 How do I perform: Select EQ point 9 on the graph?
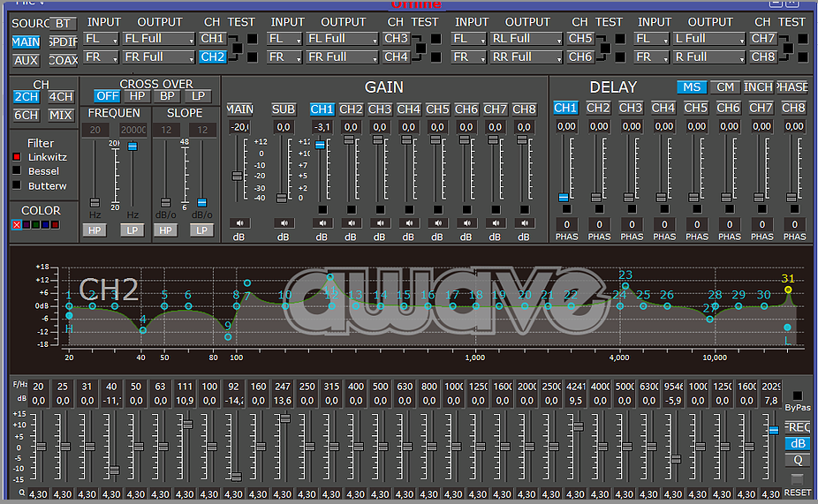pyautogui.click(x=228, y=337)
